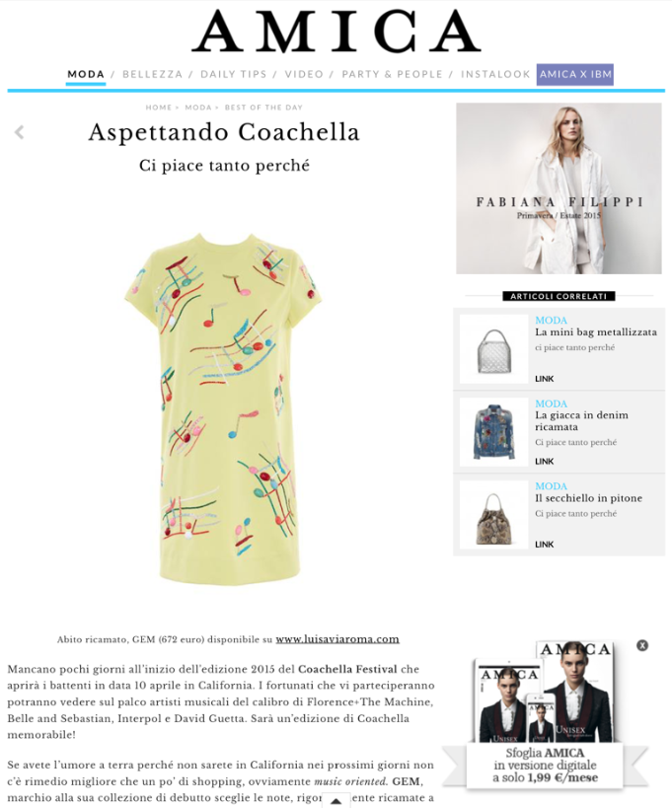The width and height of the screenshot is (672, 808).
Task: Select the MODA navigation tab
Action: [86, 74]
